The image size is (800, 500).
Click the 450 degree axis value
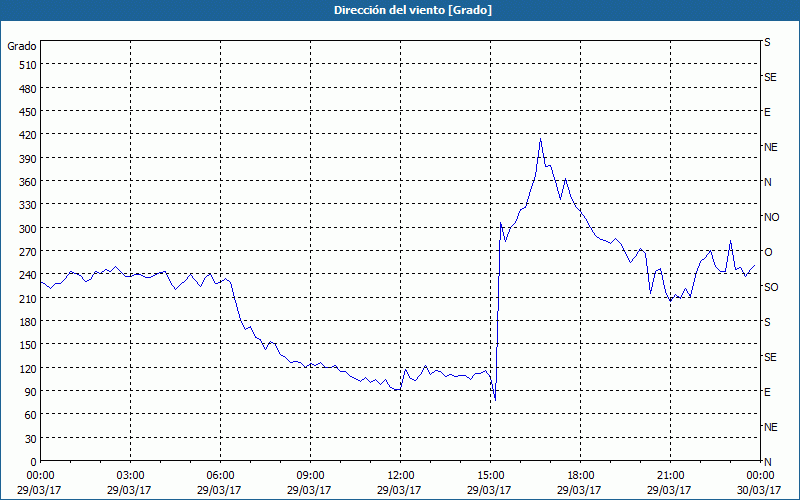[x=28, y=112]
